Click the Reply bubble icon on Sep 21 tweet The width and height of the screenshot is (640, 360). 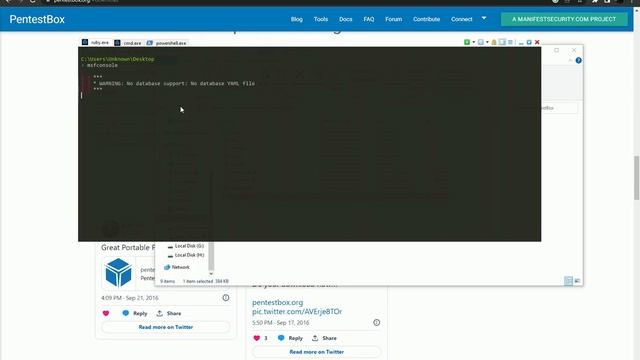(126, 313)
